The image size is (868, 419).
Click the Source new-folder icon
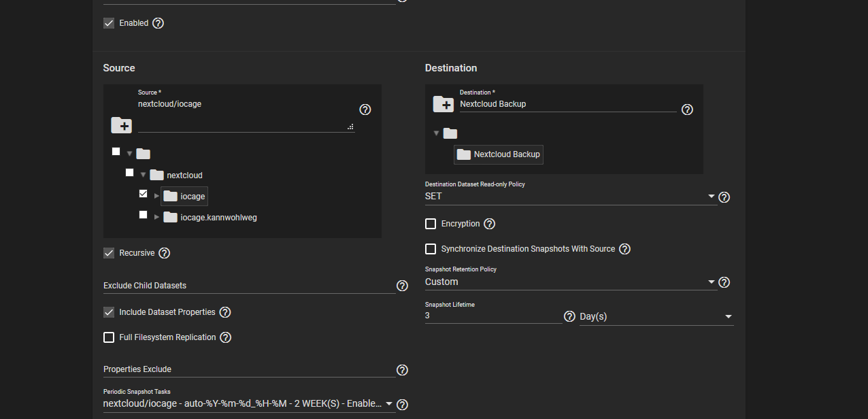(x=122, y=125)
